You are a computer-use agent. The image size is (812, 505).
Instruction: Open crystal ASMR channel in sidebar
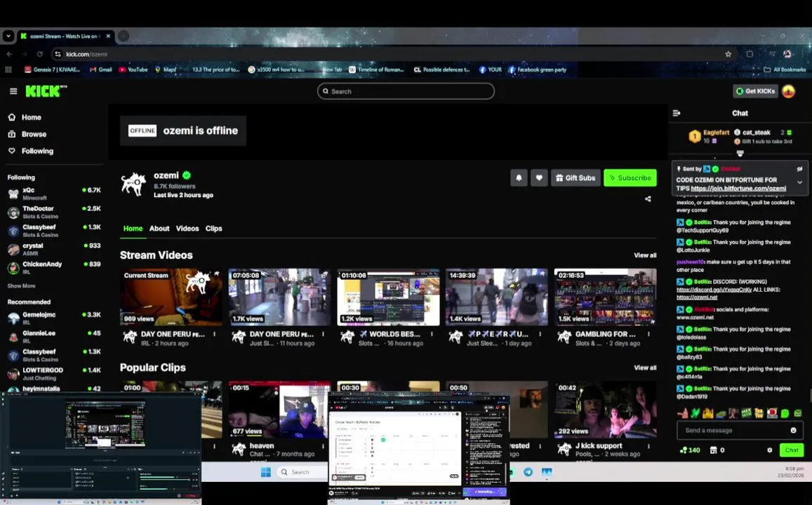tap(54, 250)
